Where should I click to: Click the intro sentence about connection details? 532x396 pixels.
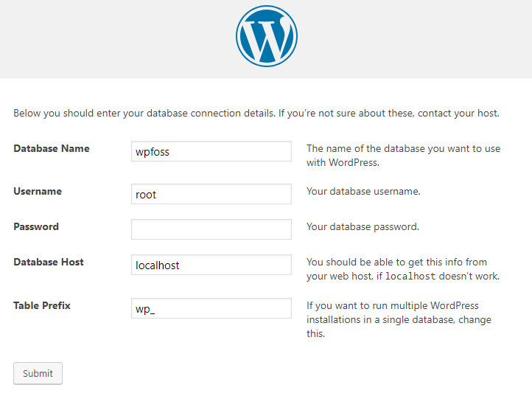[x=256, y=113]
